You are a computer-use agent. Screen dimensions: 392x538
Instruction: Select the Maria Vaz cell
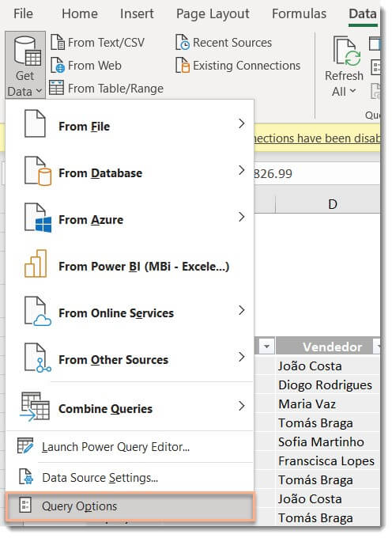328,403
